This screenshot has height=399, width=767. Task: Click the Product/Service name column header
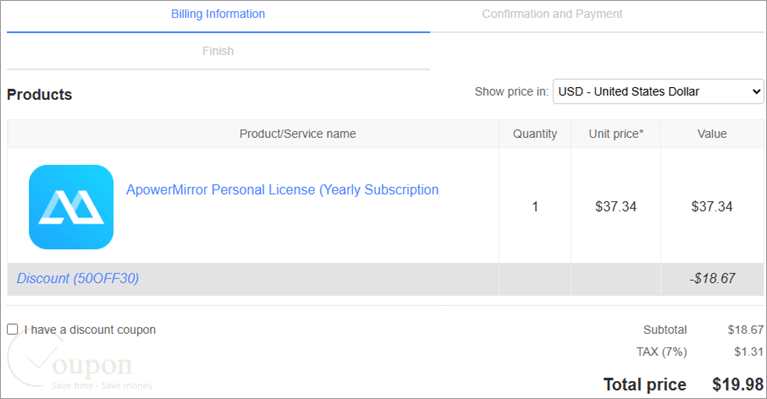[297, 134]
